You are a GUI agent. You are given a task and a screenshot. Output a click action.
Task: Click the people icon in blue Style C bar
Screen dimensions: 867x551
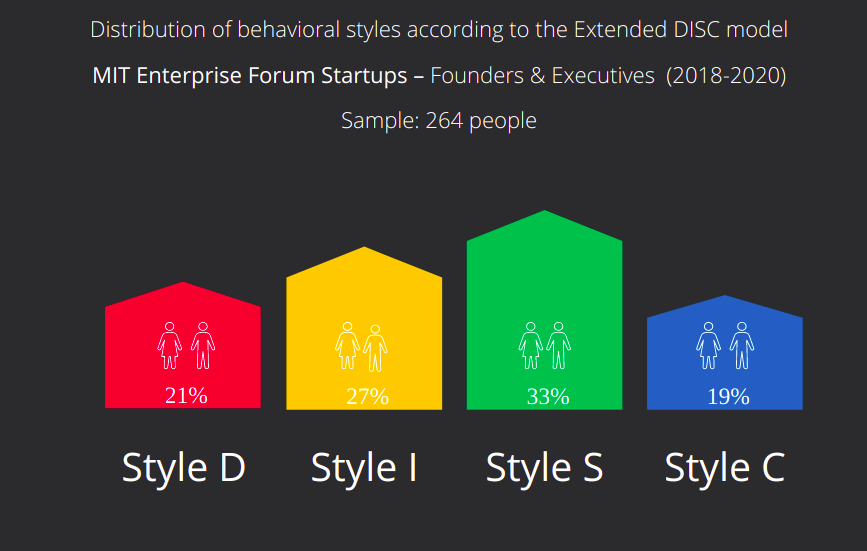click(725, 345)
